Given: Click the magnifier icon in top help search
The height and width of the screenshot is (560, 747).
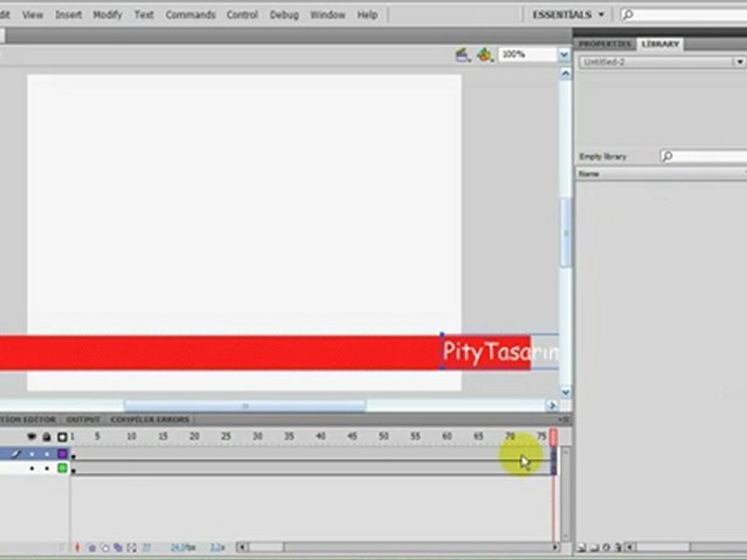Looking at the screenshot, I should tap(629, 15).
